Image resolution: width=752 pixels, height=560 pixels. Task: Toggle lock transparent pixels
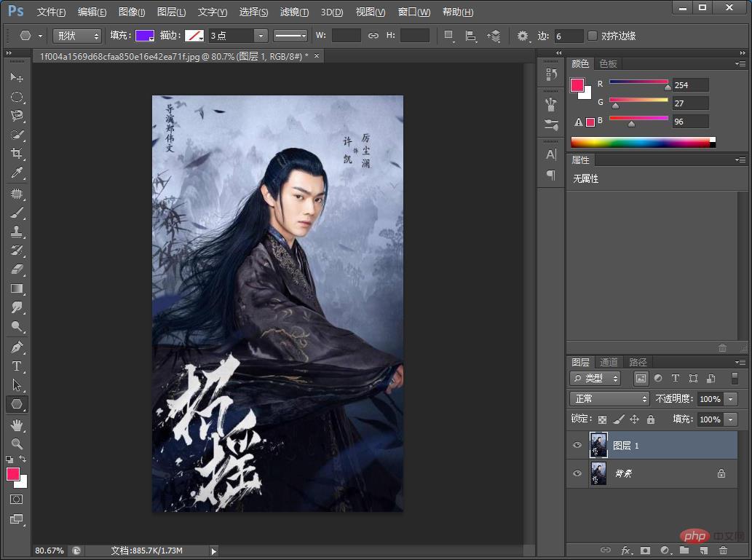click(x=602, y=419)
